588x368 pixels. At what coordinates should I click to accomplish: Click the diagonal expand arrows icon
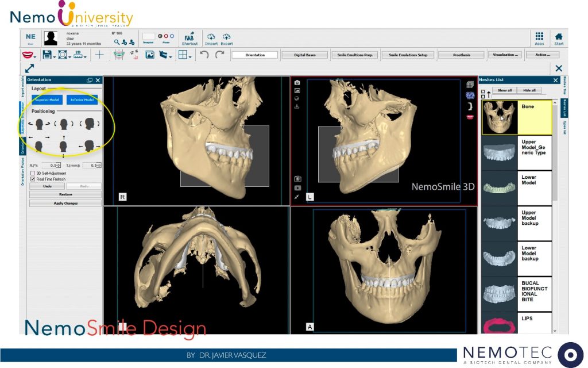click(29, 68)
